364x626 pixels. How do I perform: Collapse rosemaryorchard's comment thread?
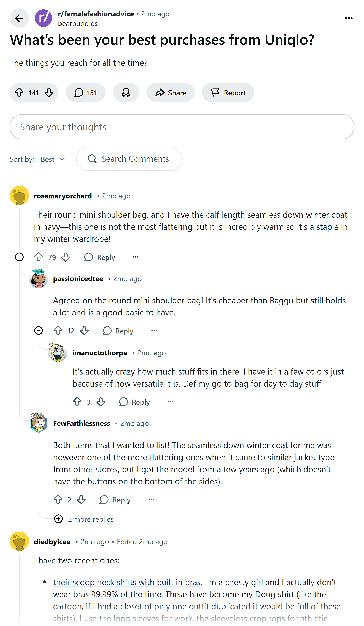point(20,257)
